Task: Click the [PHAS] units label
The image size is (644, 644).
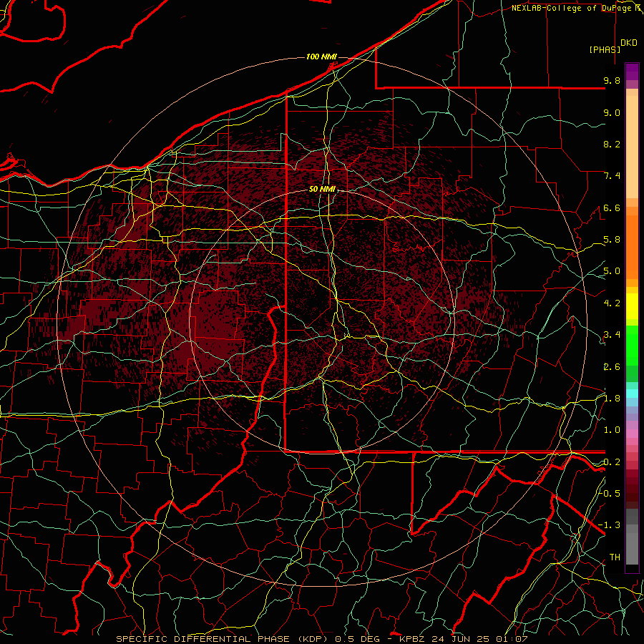Action: (x=605, y=49)
